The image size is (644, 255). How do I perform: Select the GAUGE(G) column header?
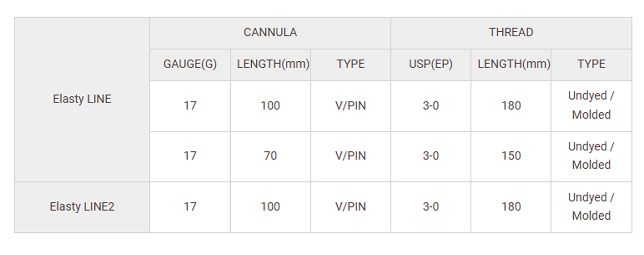point(190,64)
